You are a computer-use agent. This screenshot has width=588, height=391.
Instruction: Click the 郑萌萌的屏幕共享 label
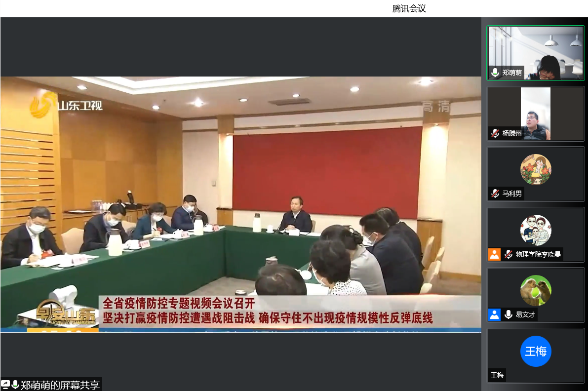point(60,385)
